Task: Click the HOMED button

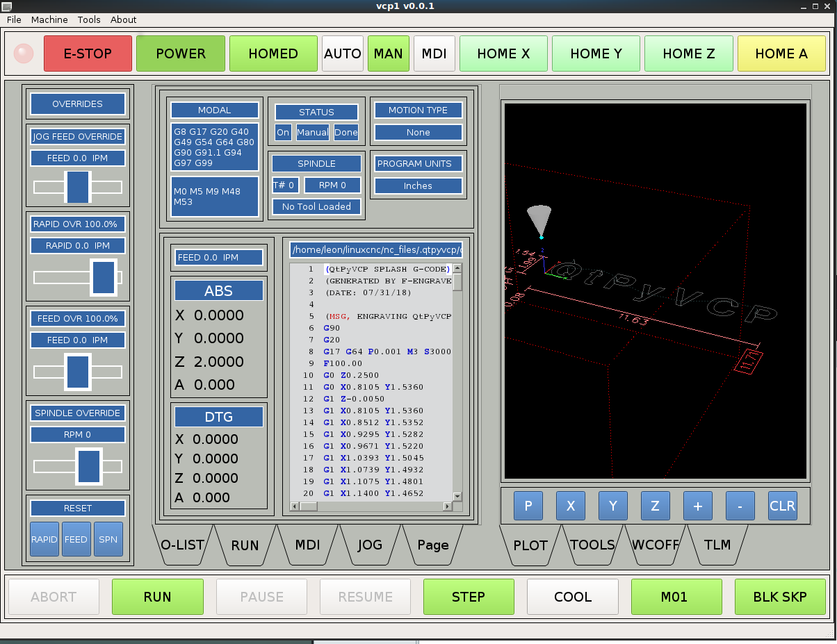Action: pyautogui.click(x=273, y=53)
